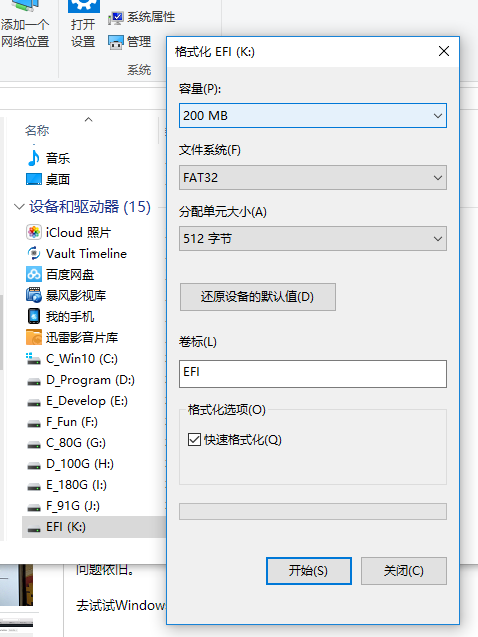Open the 分配单元大小 512 字节 dropdown
This screenshot has width=478, height=637.
[313, 238]
